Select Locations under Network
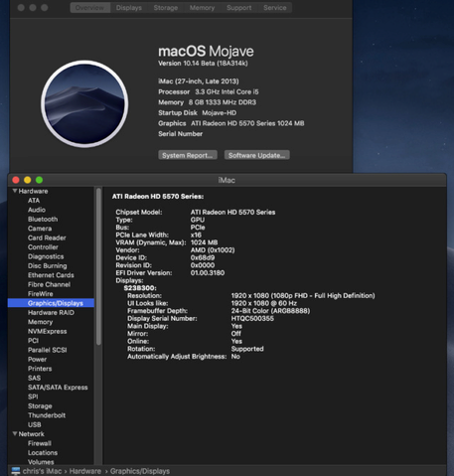This screenshot has width=454, height=476. click(43, 452)
